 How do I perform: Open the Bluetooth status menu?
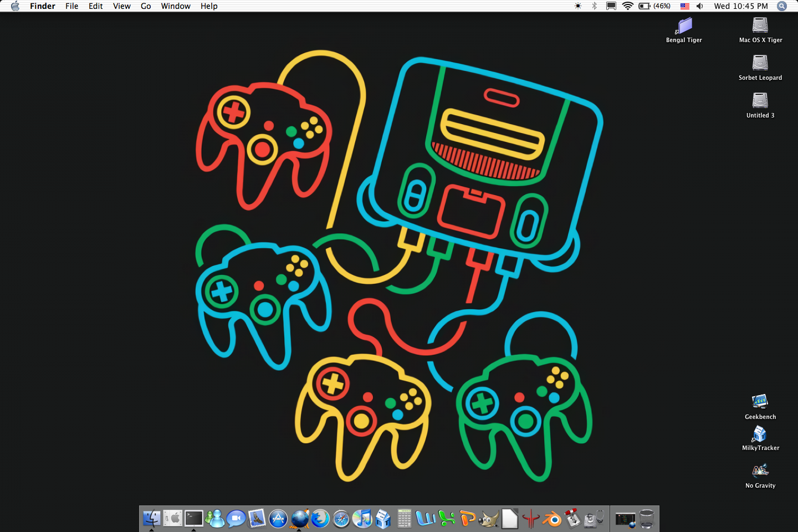pyautogui.click(x=595, y=6)
